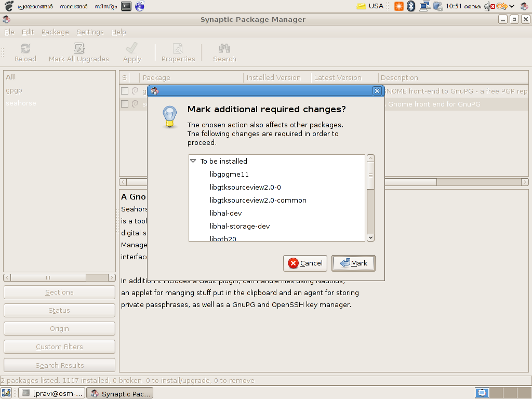Image resolution: width=532 pixels, height=399 pixels.
Task: Open the Settings menu
Action: coord(90,32)
